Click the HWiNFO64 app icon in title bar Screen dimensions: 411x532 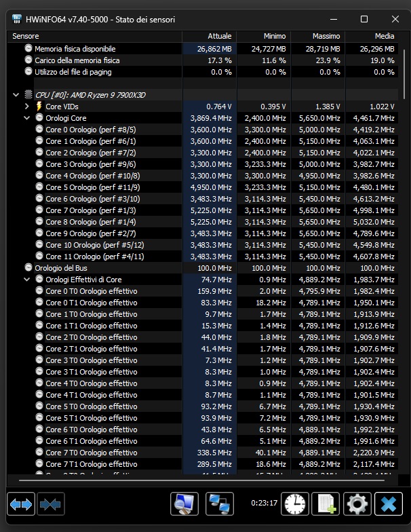(16, 19)
